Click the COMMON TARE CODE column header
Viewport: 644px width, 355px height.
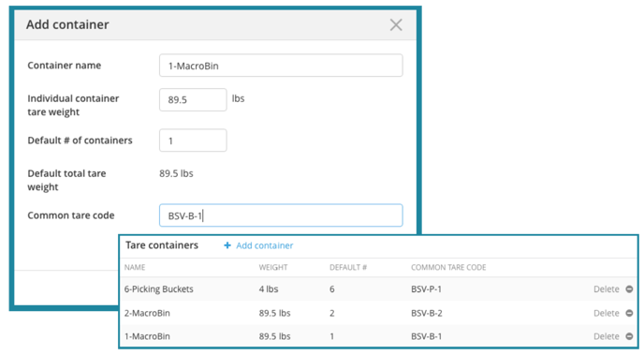pyautogui.click(x=448, y=268)
